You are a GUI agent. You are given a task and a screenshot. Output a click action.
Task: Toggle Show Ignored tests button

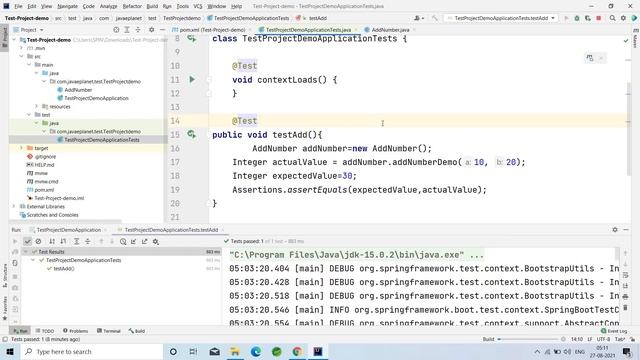[38, 242]
